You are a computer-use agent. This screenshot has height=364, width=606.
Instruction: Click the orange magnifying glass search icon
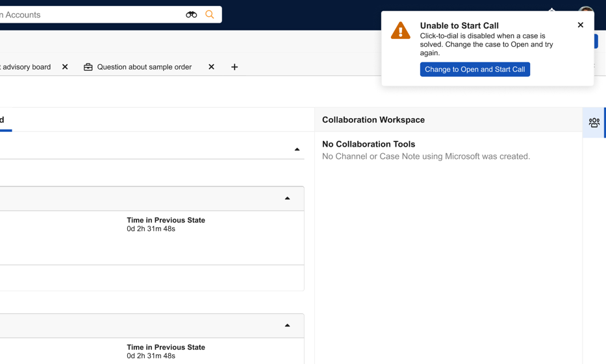[210, 14]
